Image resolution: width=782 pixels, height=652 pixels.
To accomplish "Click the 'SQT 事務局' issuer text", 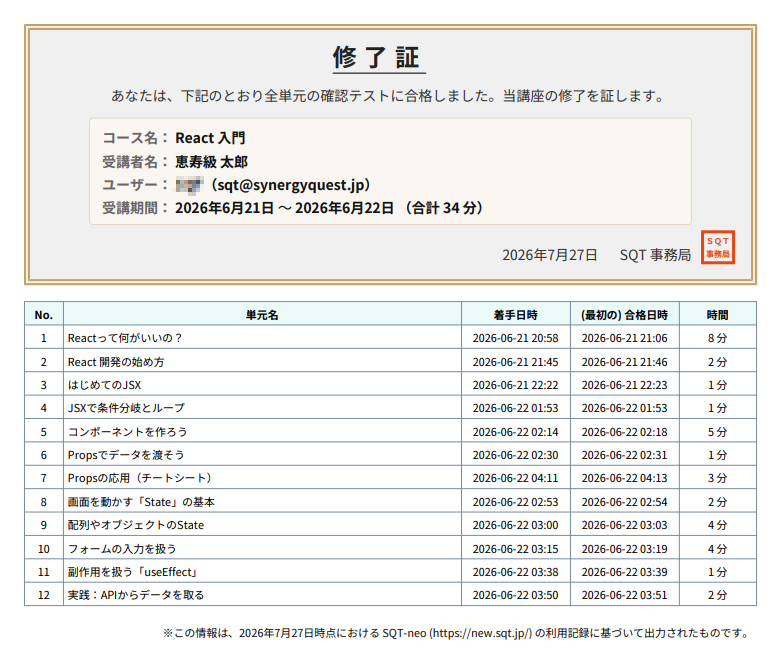I will 655,255.
